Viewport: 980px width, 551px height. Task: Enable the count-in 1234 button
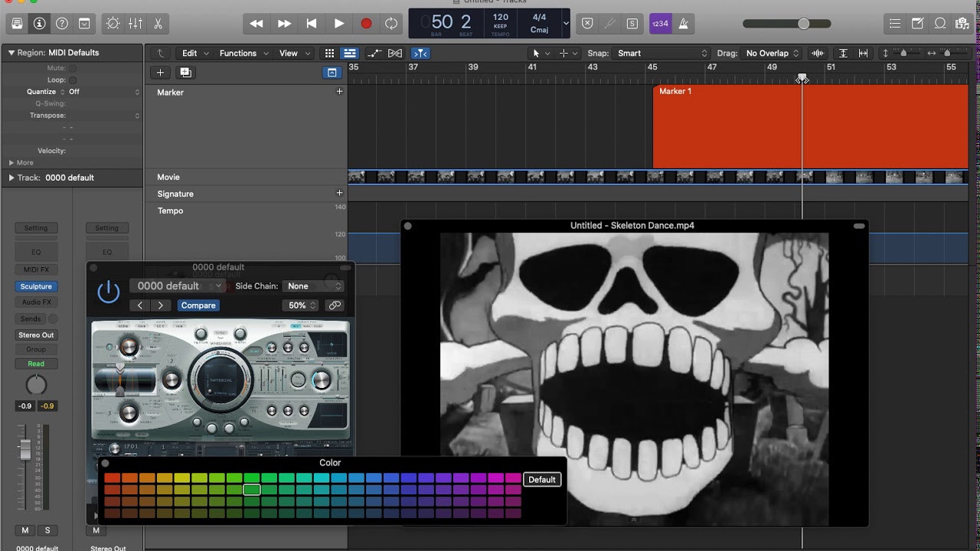[x=660, y=24]
